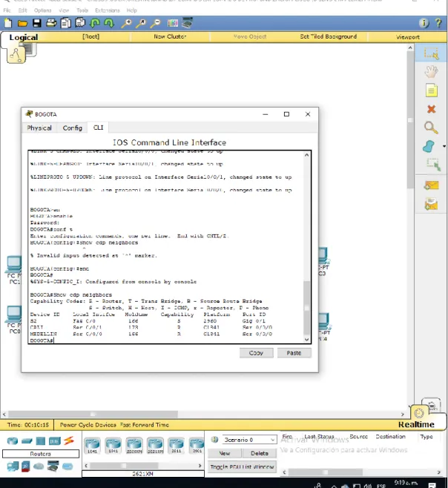Image resolution: width=448 pixels, height=488 pixels.
Task: Open the Physical tab of BOGOTA
Action: tap(39, 128)
